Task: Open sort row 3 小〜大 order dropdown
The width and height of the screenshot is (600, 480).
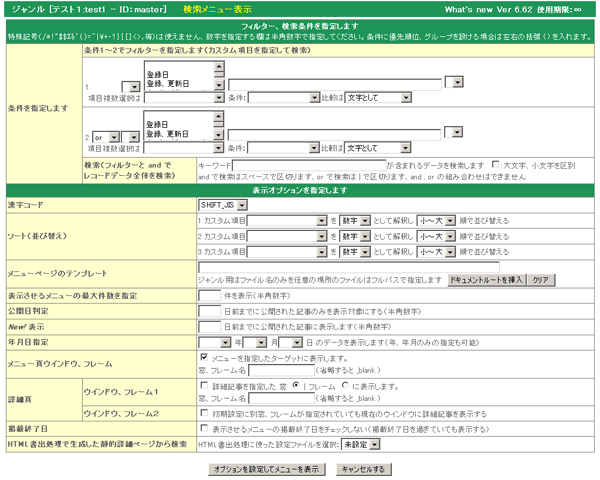Action: pos(436,252)
